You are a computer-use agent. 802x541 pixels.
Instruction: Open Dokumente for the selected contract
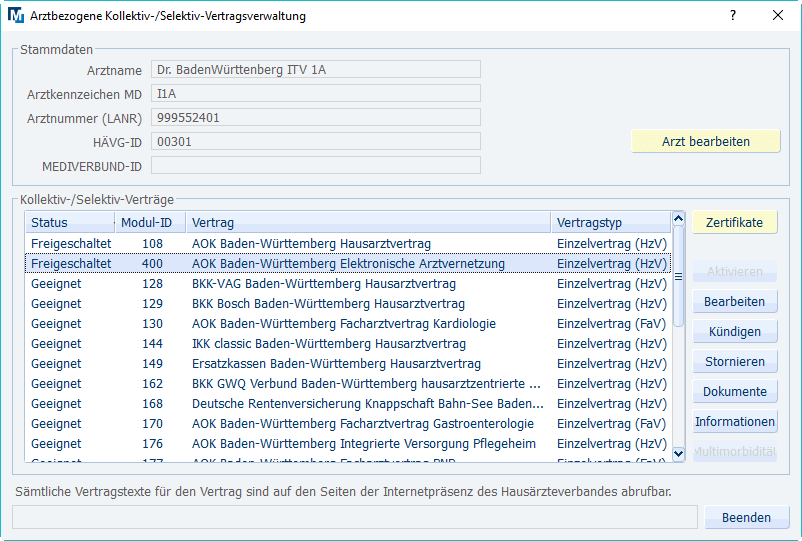(734, 392)
